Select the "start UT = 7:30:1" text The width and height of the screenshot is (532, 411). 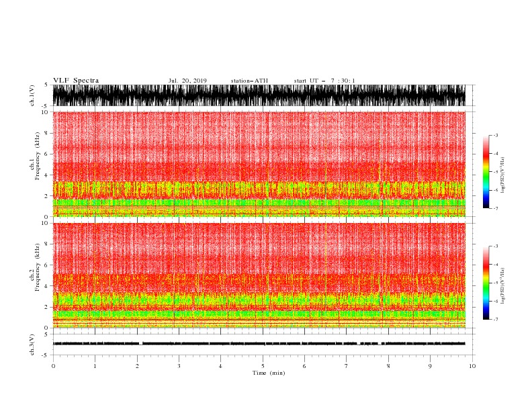[324, 81]
